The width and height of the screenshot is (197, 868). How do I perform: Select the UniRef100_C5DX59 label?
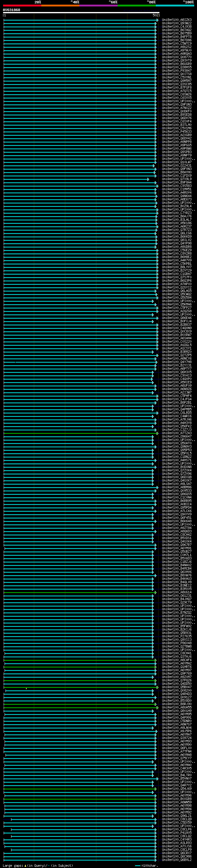click(x=176, y=822)
